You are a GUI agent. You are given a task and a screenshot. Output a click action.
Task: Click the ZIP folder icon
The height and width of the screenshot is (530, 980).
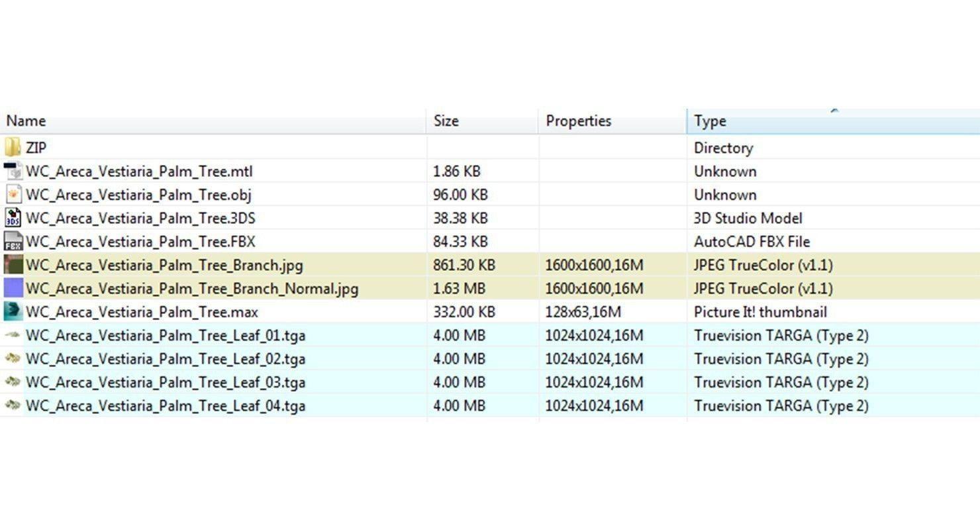(13, 148)
